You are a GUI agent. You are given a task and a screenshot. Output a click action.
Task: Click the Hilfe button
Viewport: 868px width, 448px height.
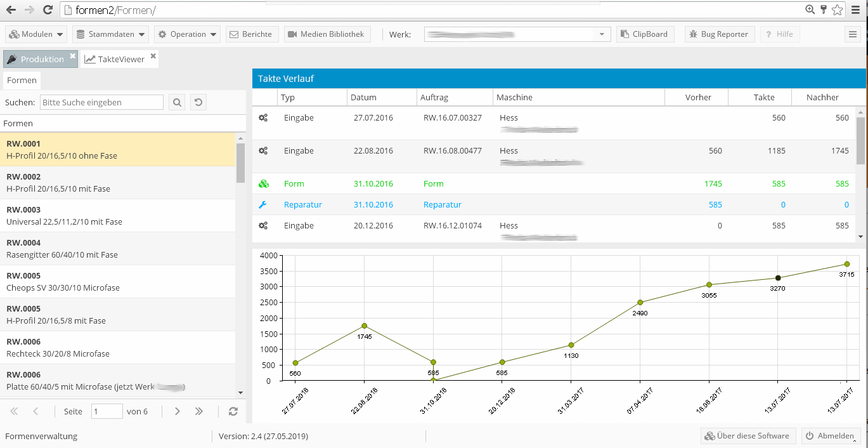[x=779, y=34]
